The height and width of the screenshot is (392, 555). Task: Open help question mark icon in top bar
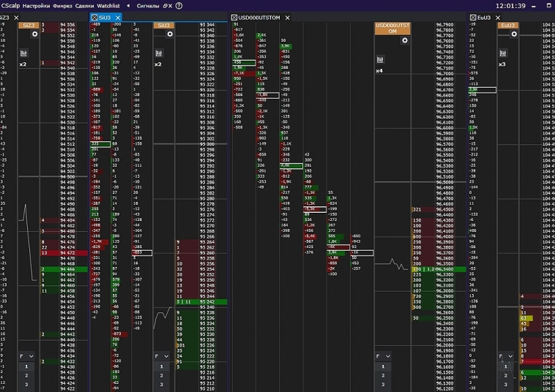[179, 5]
